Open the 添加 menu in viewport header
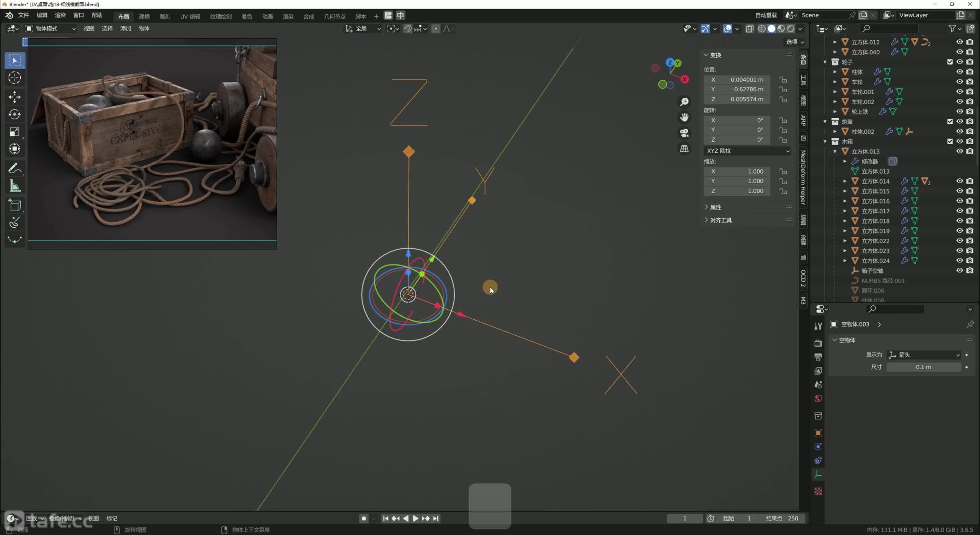 click(x=125, y=29)
